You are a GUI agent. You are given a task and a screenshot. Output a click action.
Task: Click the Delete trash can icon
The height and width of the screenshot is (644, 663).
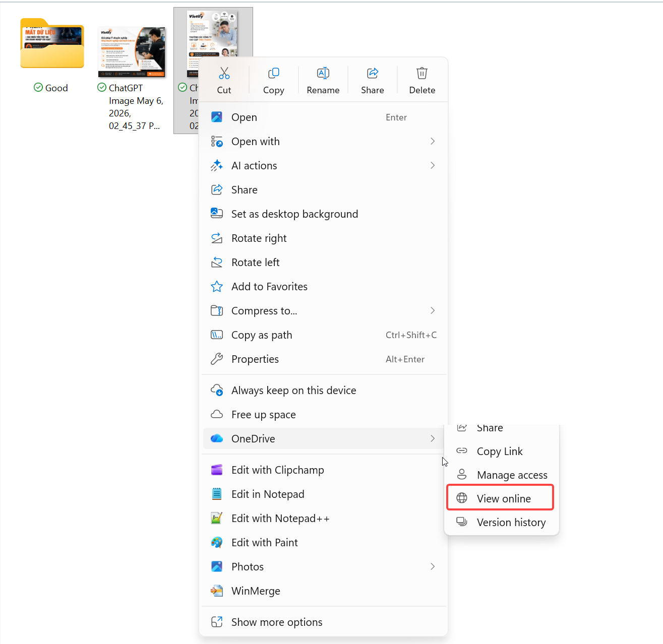pos(422,74)
